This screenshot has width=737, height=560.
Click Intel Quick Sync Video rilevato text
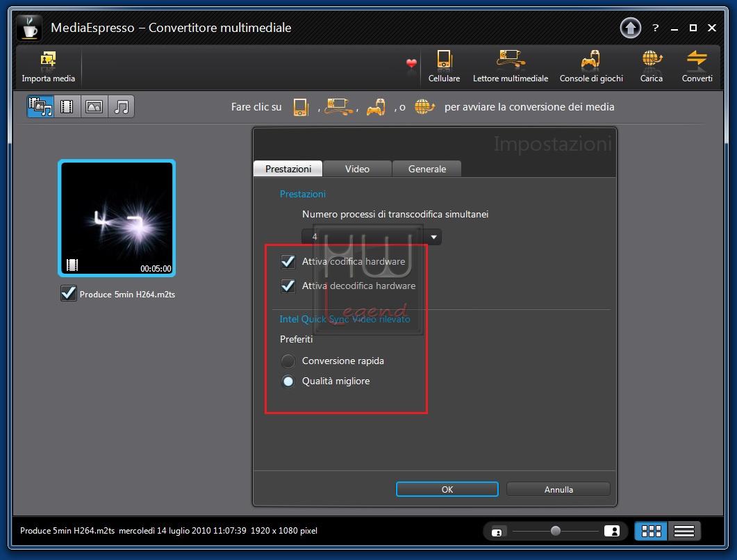345,320
